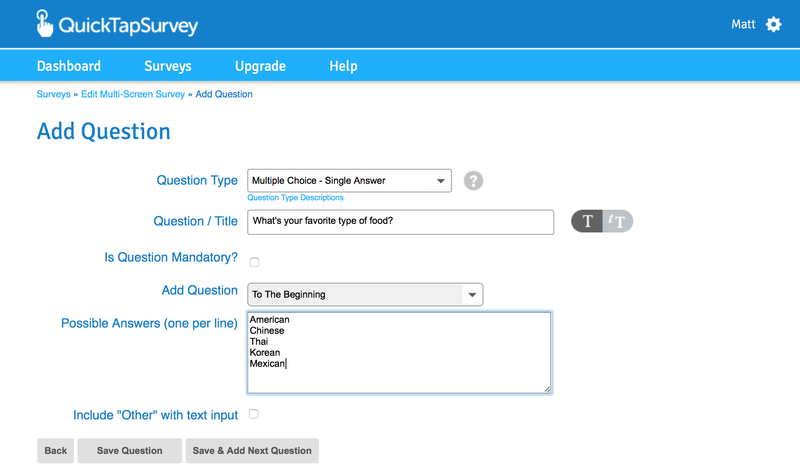Toggle the Is Question Mandatory checkbox

[254, 262]
